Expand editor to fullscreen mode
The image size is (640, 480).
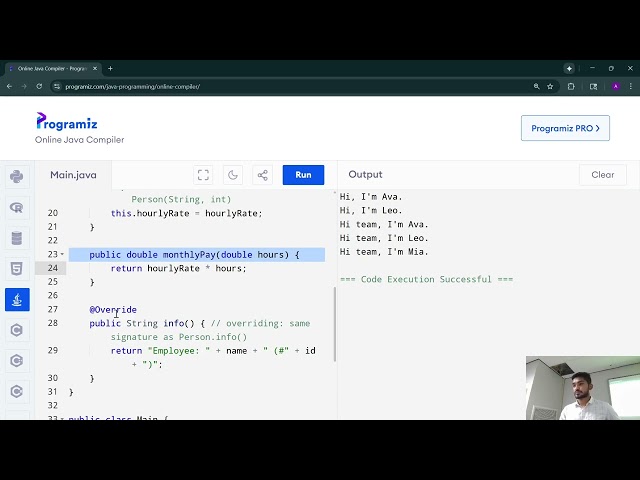click(x=203, y=175)
